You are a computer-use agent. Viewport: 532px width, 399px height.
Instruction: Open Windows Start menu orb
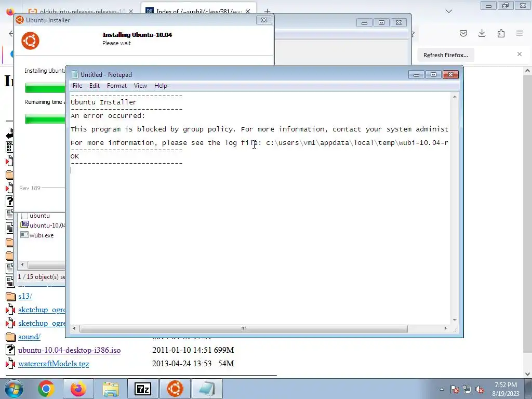pyautogui.click(x=14, y=389)
